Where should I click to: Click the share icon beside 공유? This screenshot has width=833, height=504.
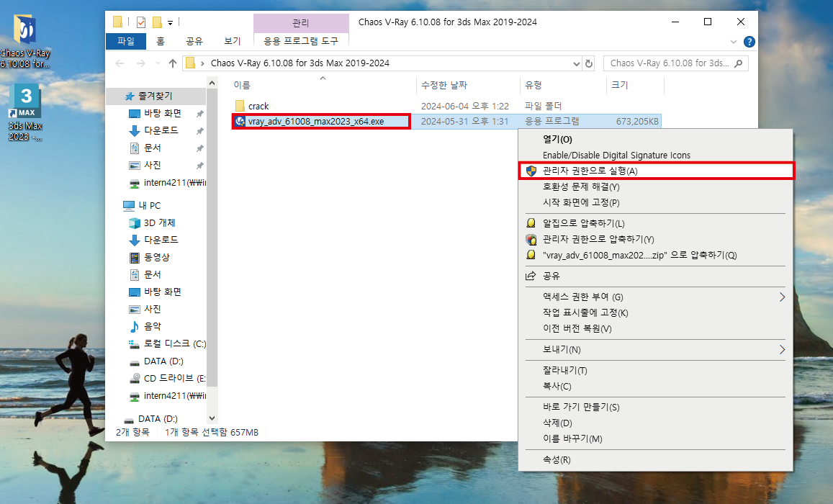coord(531,276)
